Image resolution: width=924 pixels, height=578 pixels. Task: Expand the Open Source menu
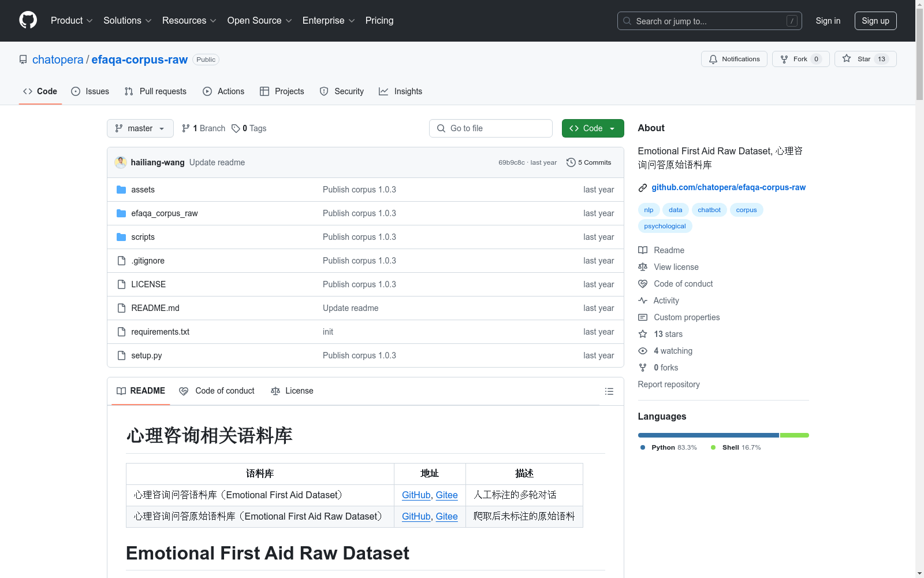coord(260,20)
